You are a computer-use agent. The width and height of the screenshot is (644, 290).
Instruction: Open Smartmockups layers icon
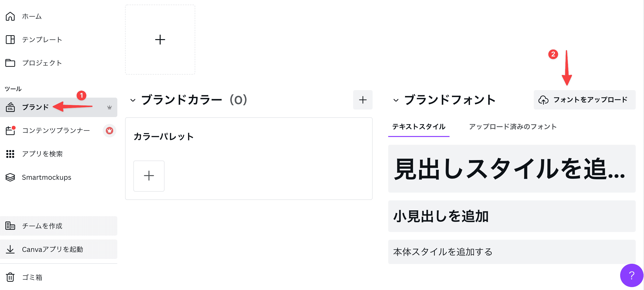point(10,177)
